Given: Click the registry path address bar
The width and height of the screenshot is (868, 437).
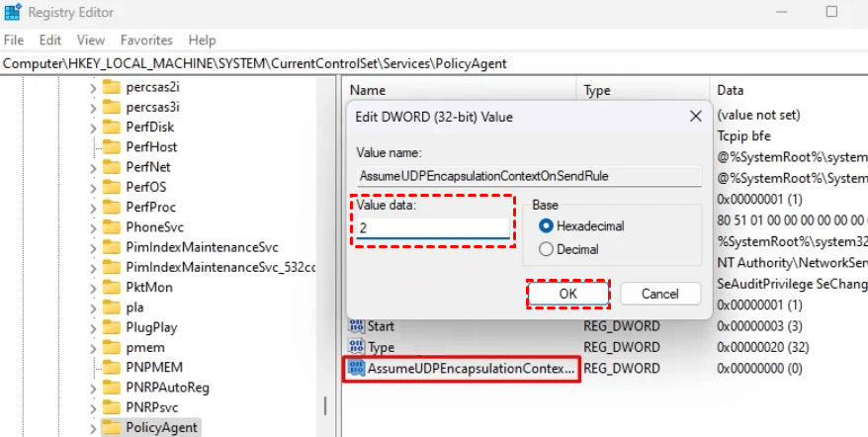Looking at the screenshot, I should pyautogui.click(x=434, y=63).
